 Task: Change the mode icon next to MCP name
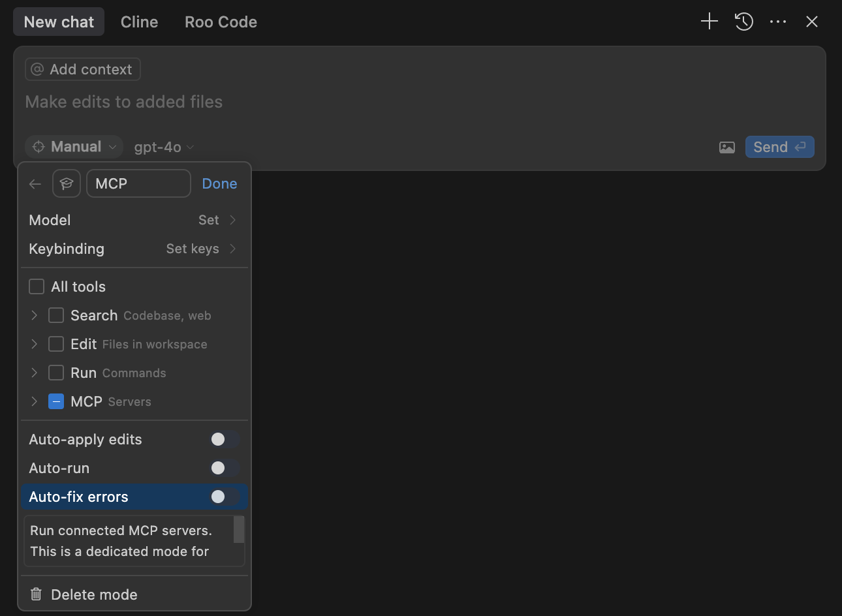coord(67,183)
